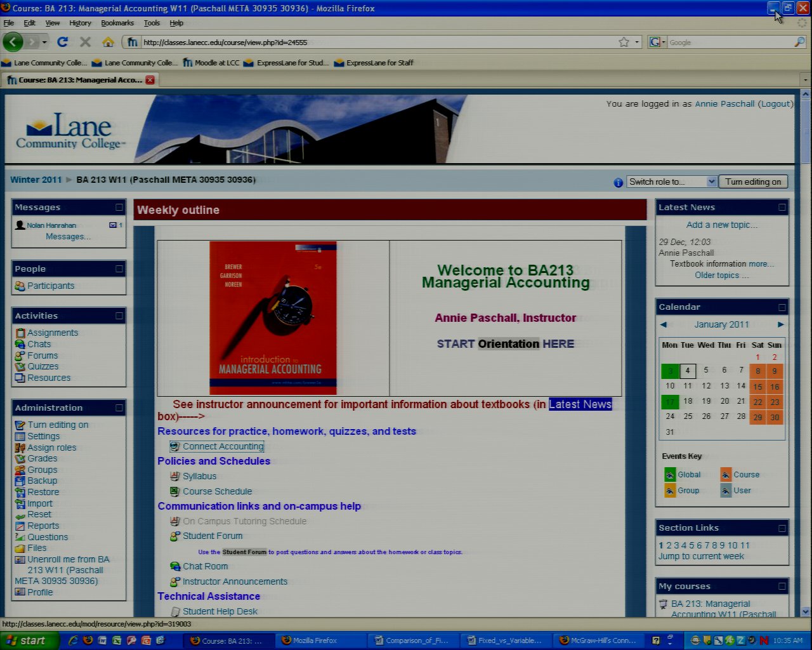Toggle Course events visibility in Events Key

(x=726, y=475)
